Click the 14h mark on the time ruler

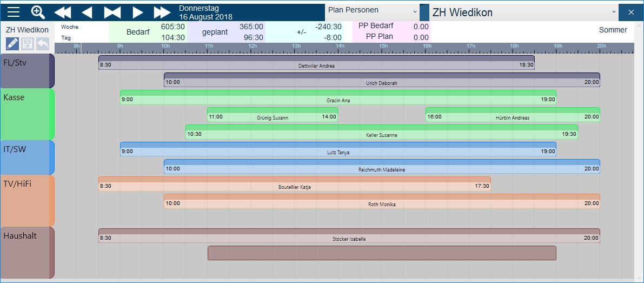tap(340, 47)
